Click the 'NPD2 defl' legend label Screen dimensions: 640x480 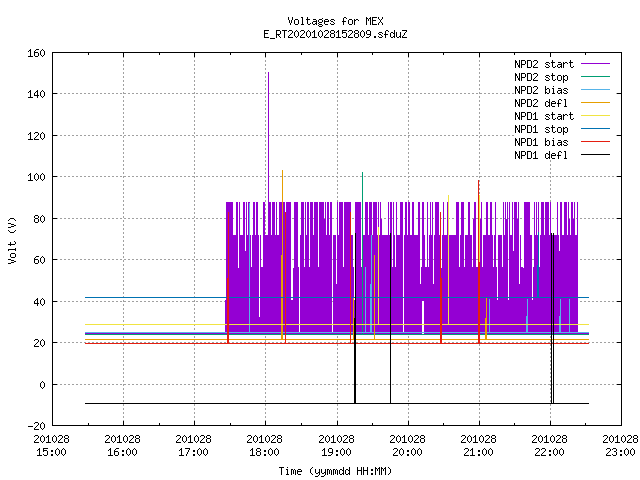point(541,103)
